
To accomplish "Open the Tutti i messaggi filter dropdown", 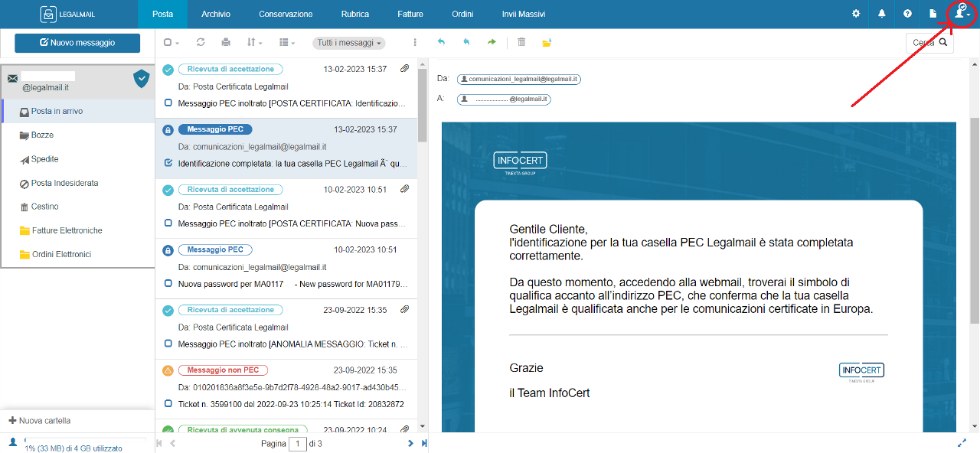I will tap(349, 43).
